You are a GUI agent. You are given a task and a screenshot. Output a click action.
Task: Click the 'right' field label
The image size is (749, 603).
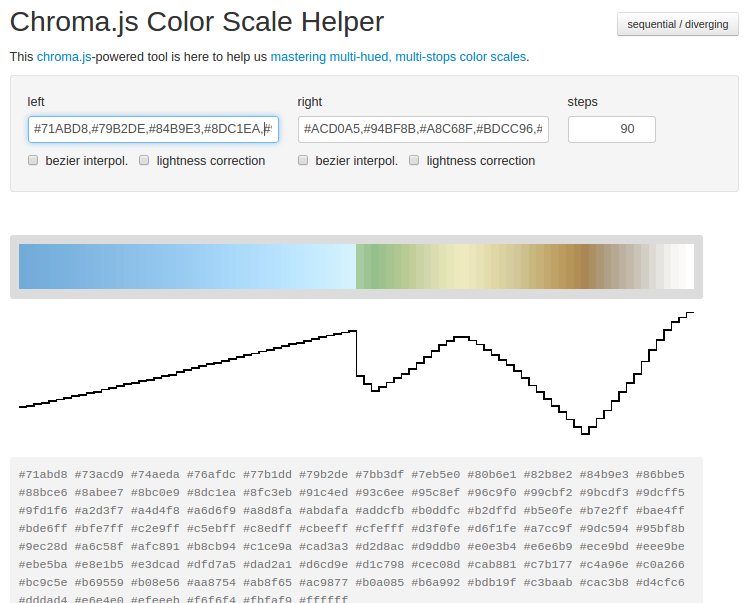pos(310,102)
